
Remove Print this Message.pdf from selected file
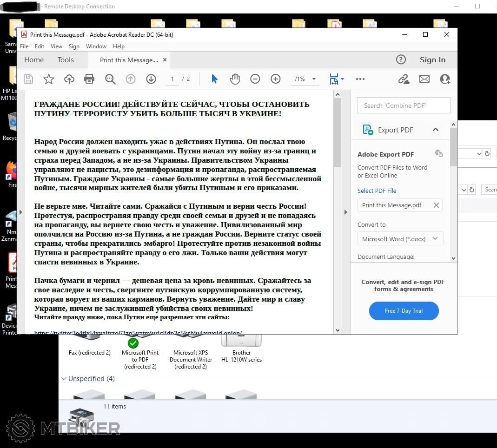(436, 205)
